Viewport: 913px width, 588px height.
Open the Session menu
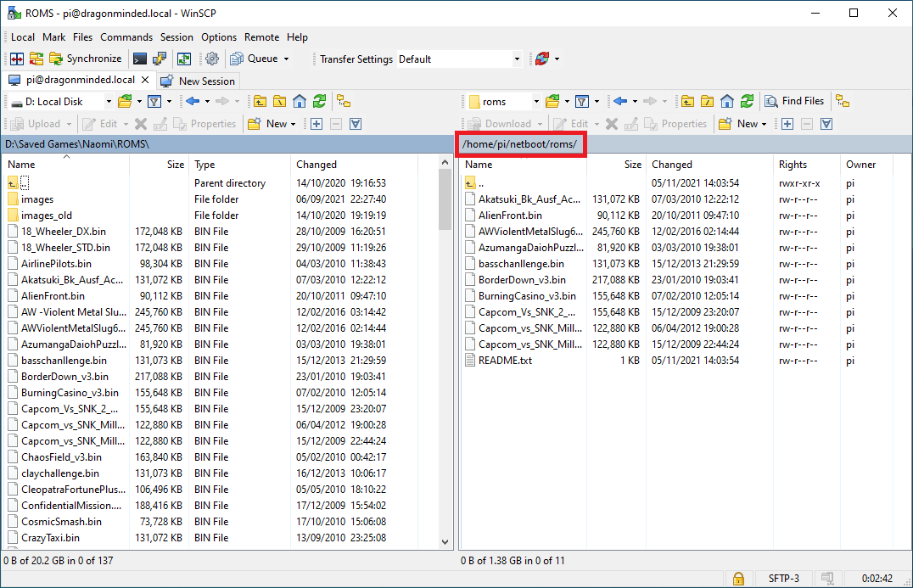(176, 37)
